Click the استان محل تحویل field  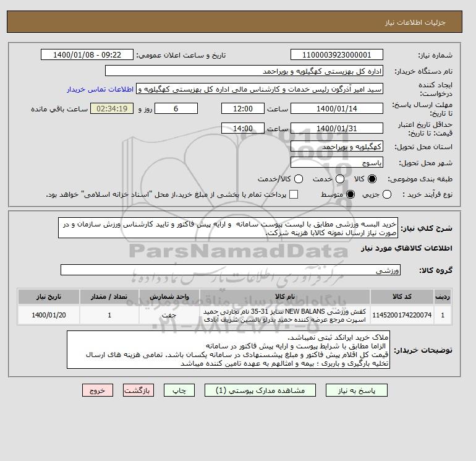[337, 147]
